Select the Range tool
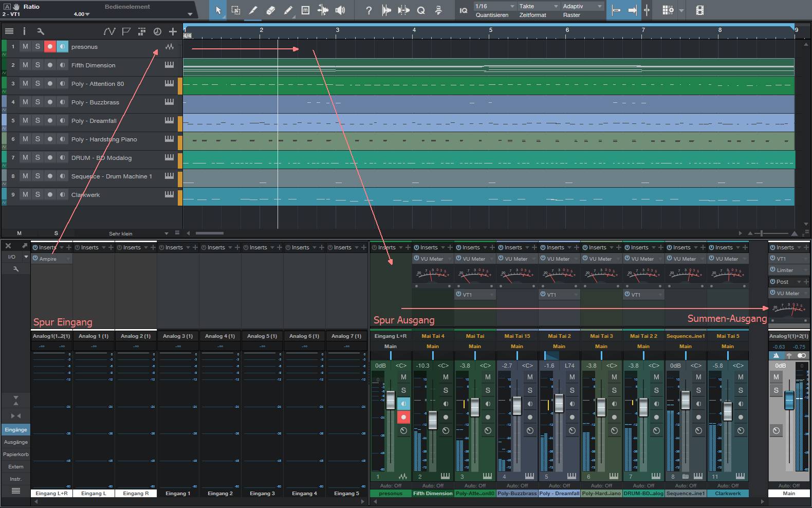Viewport: 812px width, 508px height. [x=236, y=10]
